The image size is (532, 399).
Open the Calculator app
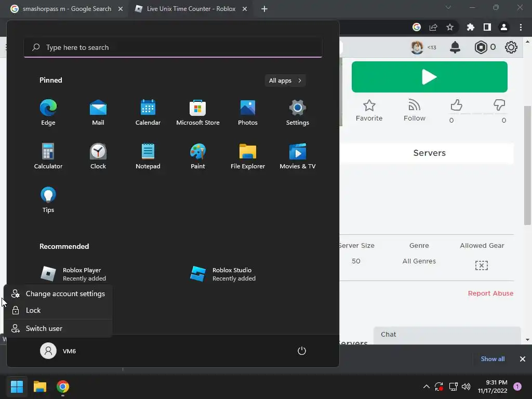tap(48, 156)
